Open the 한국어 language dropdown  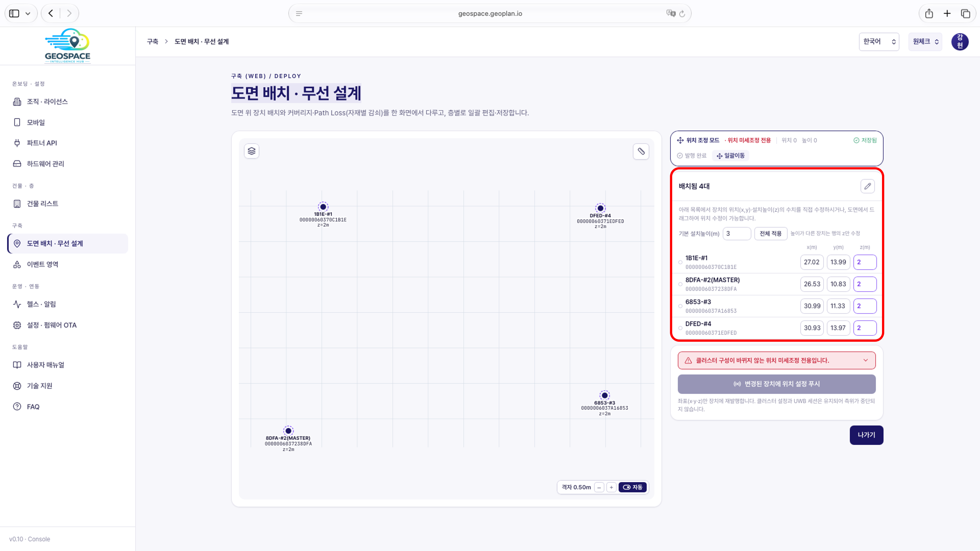coord(879,41)
